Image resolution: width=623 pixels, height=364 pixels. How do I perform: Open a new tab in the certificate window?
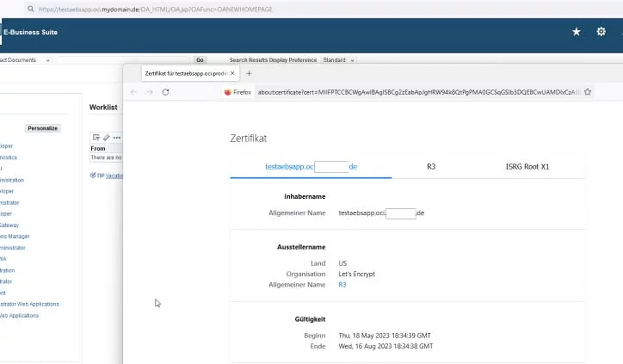click(x=249, y=73)
